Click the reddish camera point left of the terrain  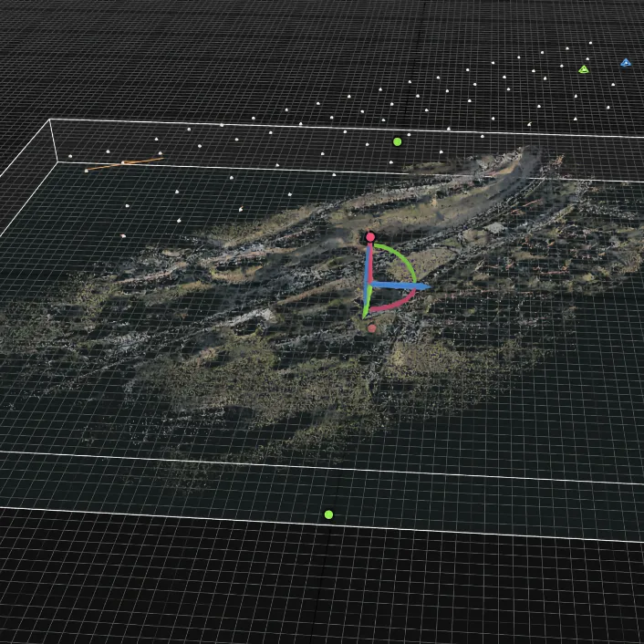point(123,236)
